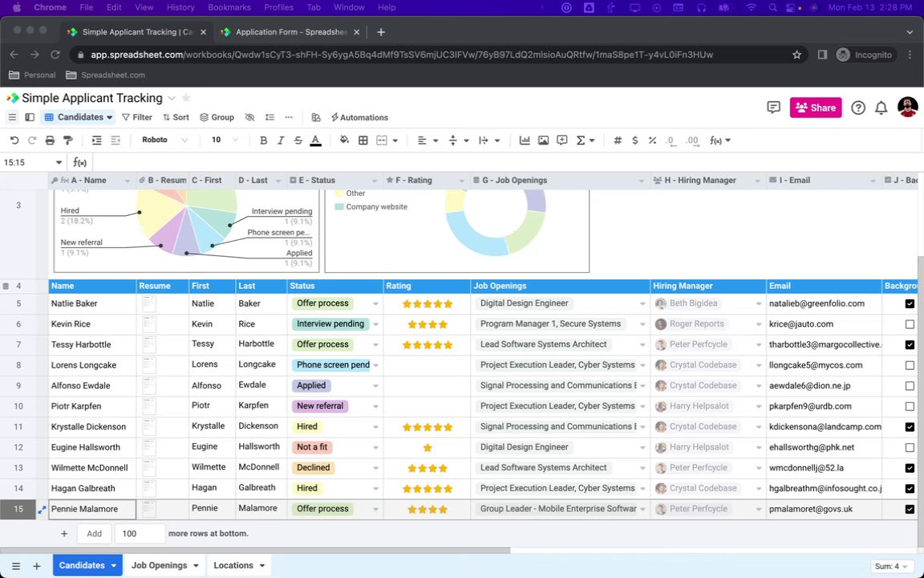Open Automations
Image resolution: width=924 pixels, height=578 pixels.
tap(359, 117)
